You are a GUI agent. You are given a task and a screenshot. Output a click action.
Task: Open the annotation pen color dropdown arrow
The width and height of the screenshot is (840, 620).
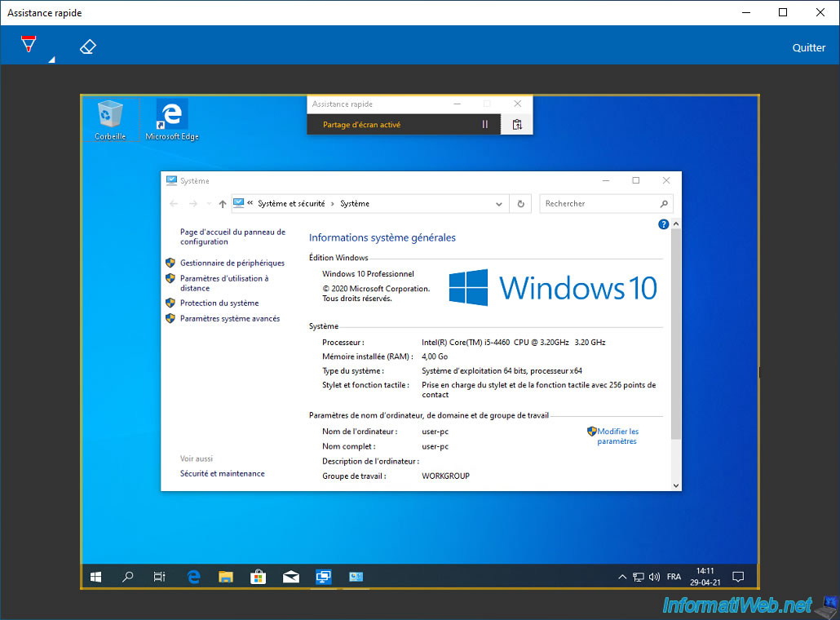click(x=51, y=60)
